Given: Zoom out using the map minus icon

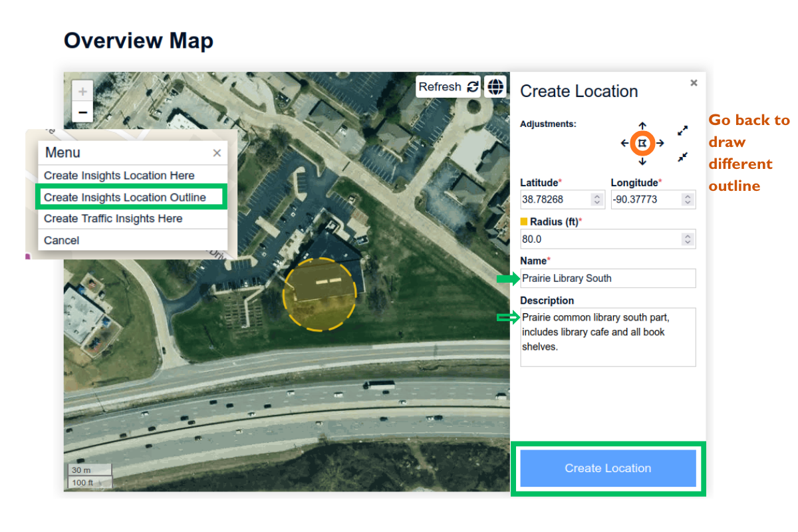Looking at the screenshot, I should [82, 112].
